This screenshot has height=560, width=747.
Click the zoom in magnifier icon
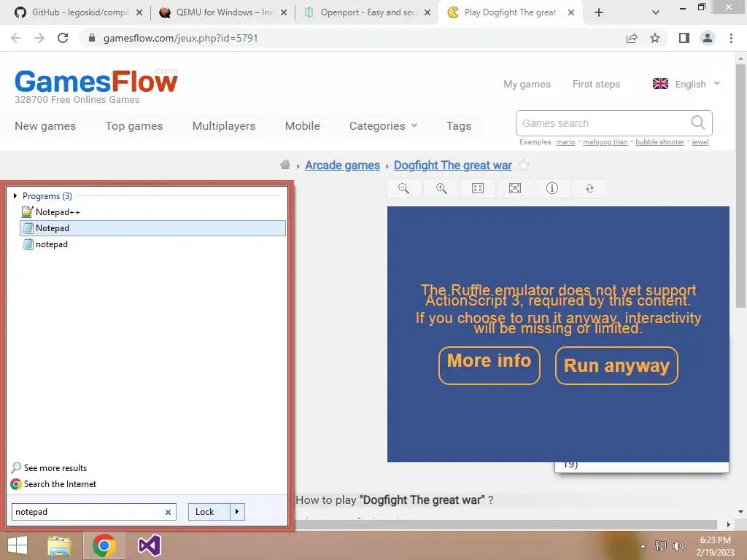tap(441, 188)
